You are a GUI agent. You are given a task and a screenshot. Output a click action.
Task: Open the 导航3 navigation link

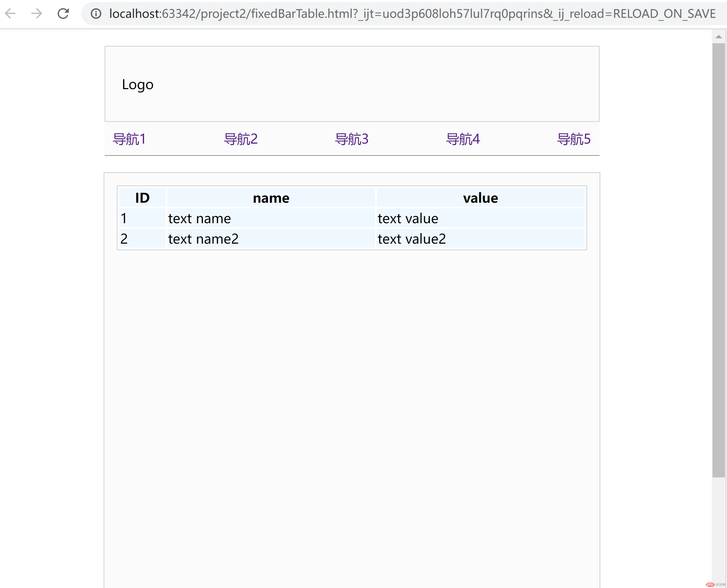point(352,139)
